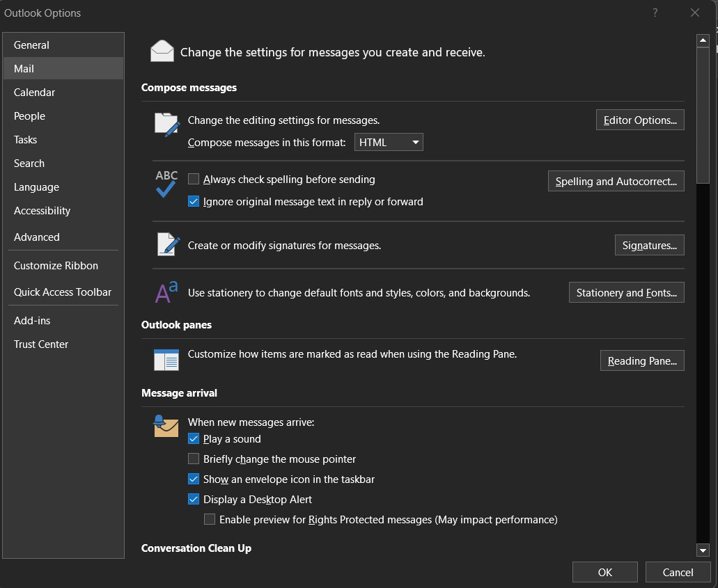Viewport: 718px width, 588px height.
Task: Enable Always check spelling before sending
Action: (194, 180)
